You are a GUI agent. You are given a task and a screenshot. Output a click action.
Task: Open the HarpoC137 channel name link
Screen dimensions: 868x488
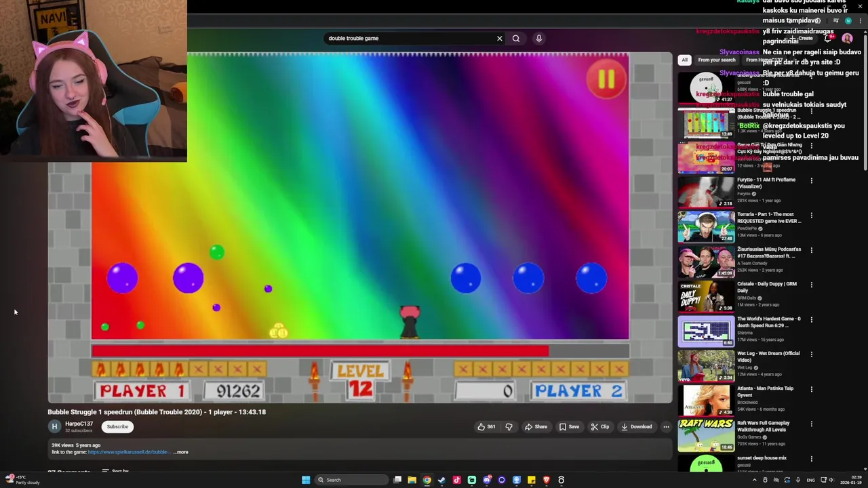(x=79, y=424)
